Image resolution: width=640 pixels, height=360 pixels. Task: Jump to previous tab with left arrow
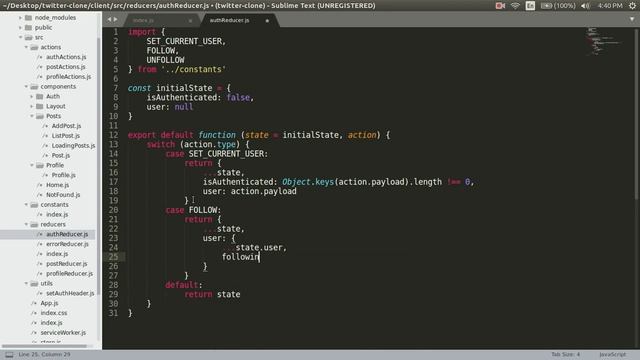point(109,19)
